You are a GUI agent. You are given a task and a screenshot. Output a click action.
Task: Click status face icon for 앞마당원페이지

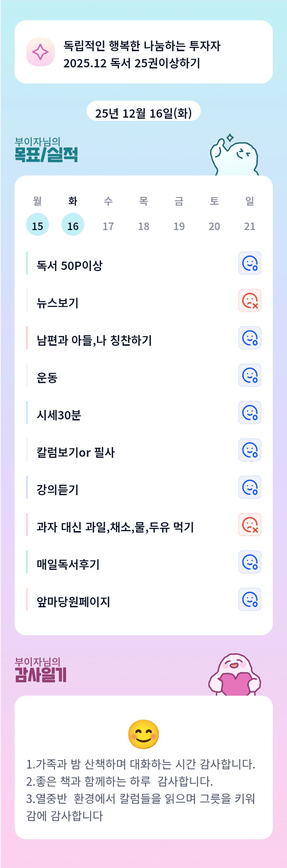[250, 599]
